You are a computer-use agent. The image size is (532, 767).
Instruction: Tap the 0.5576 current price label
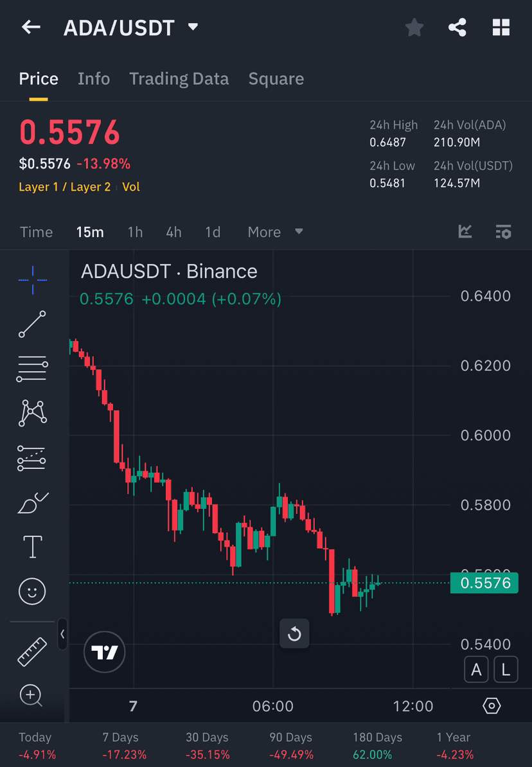[484, 583]
